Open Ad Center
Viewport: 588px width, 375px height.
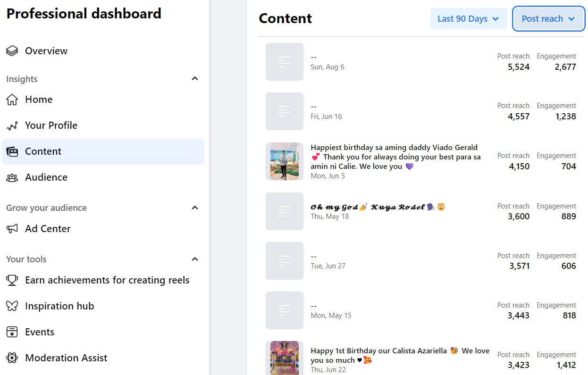pos(103,229)
